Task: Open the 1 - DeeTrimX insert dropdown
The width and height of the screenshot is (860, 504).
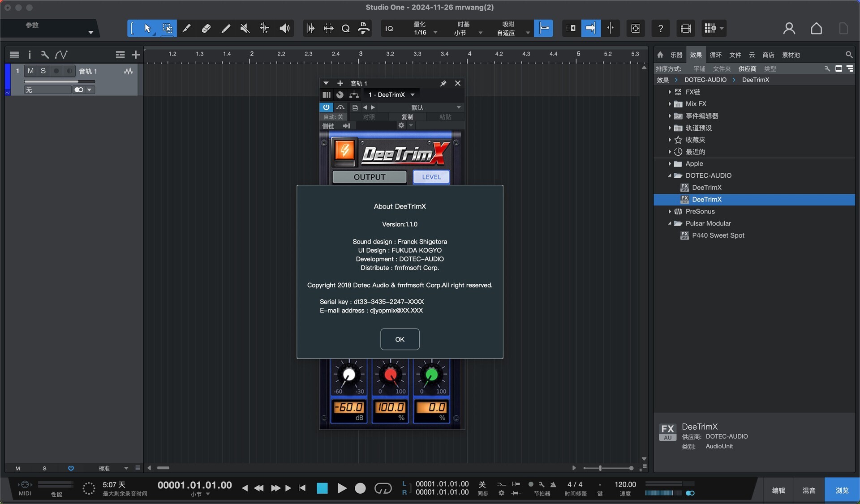Action: (x=412, y=95)
